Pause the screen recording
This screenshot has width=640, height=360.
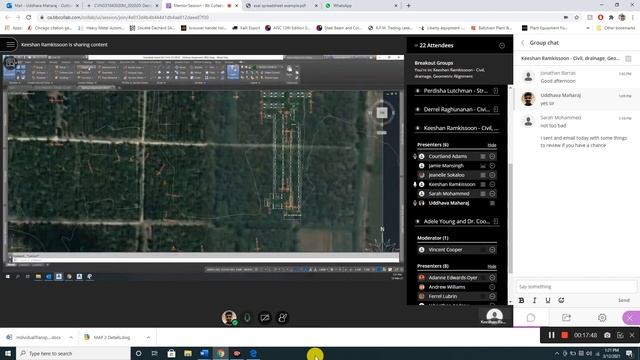551,335
